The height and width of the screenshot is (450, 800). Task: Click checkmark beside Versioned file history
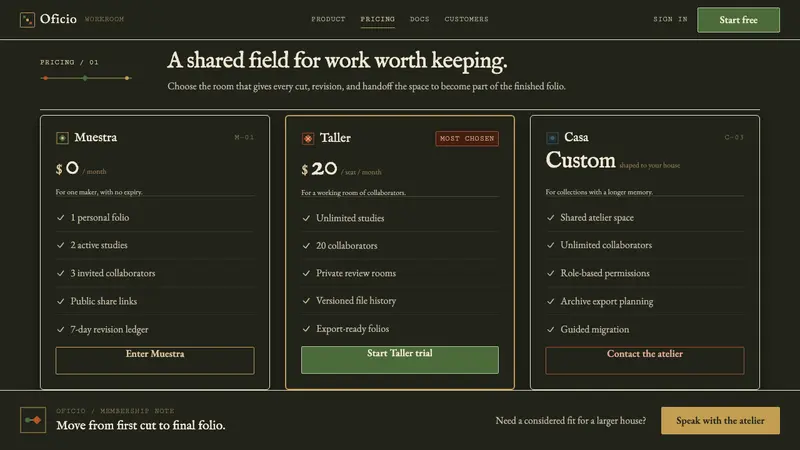pos(306,301)
